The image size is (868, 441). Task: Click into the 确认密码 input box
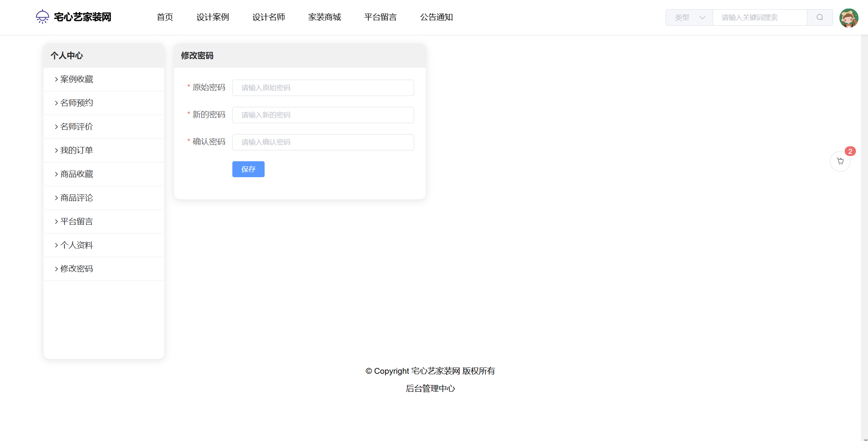click(x=323, y=142)
